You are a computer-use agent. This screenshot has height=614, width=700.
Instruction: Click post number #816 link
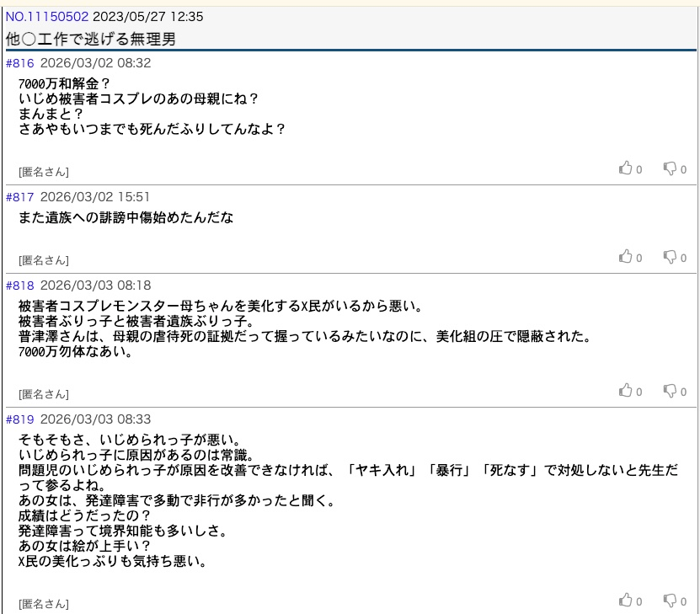point(19,63)
